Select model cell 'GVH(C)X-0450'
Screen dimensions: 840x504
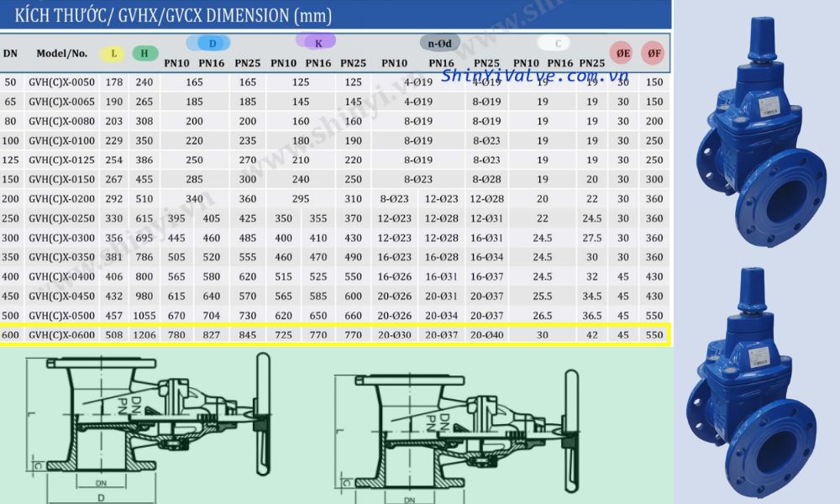click(61, 296)
